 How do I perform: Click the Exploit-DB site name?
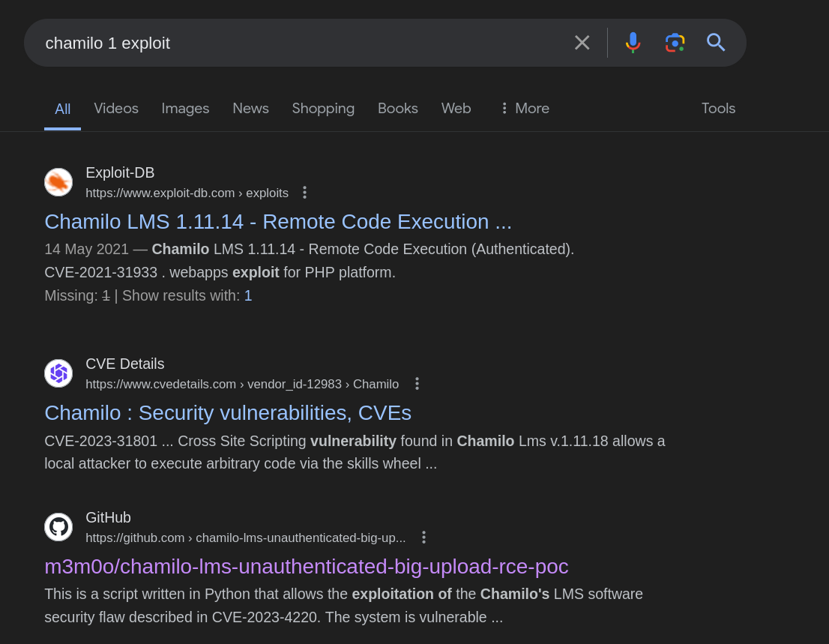[120, 173]
